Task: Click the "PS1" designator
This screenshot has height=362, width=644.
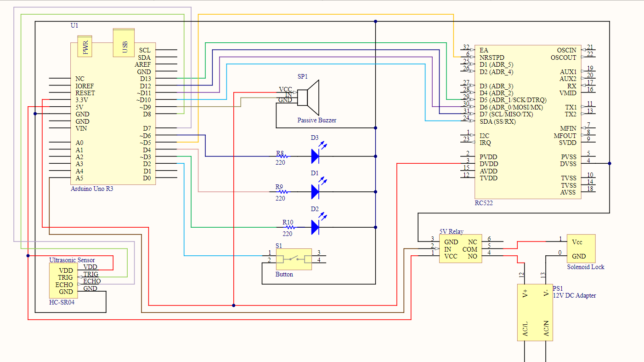Action: (x=558, y=288)
